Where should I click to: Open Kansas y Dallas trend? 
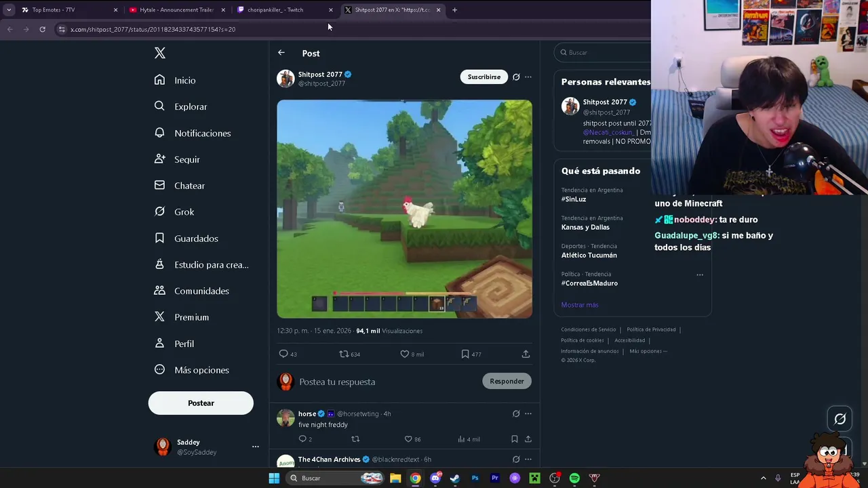pyautogui.click(x=585, y=227)
